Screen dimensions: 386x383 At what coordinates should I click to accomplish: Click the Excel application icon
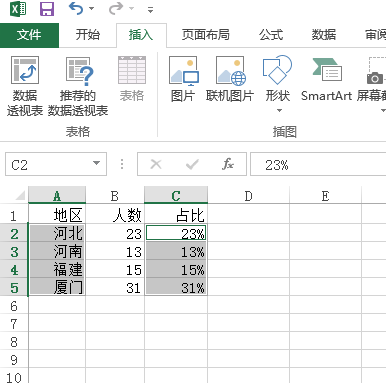click(18, 9)
